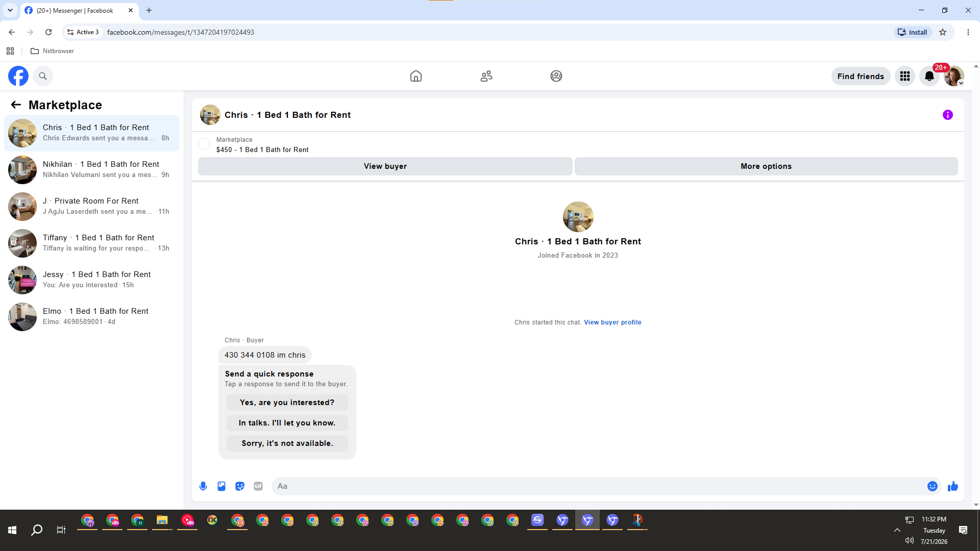Click the More options button

[x=766, y=166]
